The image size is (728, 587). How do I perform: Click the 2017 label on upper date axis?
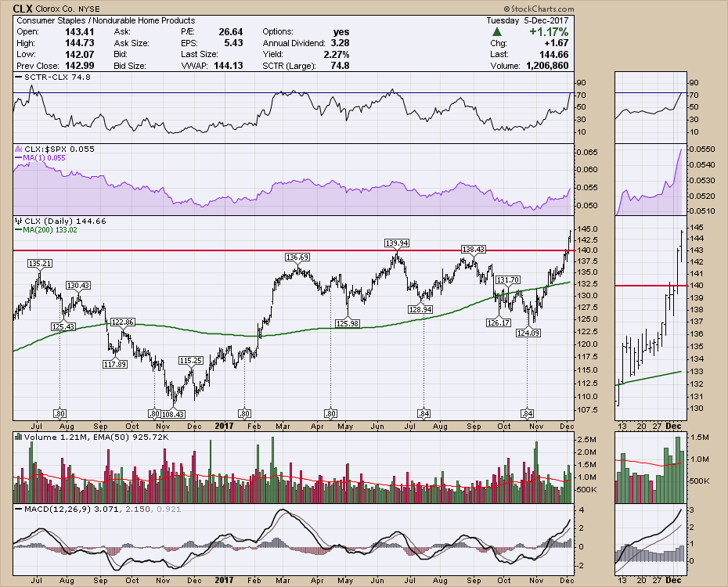click(224, 426)
